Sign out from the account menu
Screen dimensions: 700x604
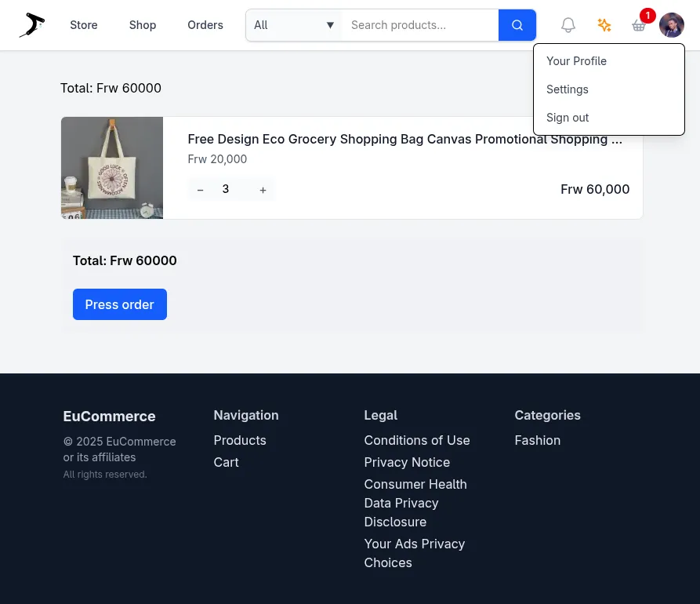[568, 118]
